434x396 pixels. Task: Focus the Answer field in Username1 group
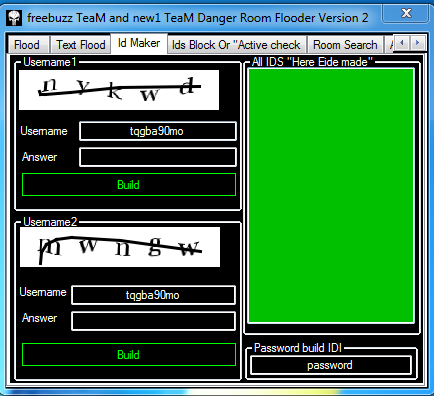click(x=158, y=157)
